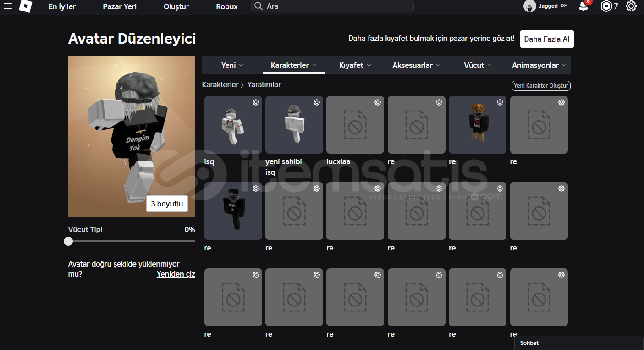Screen dimensions: 644x350
Task: Go to the Roblox home logo
Action: pyautogui.click(x=26, y=6)
